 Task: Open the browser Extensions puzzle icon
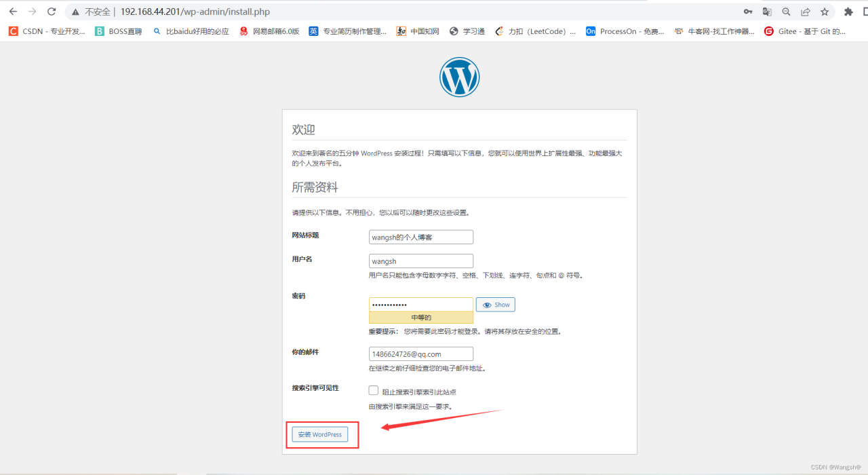[x=848, y=12]
